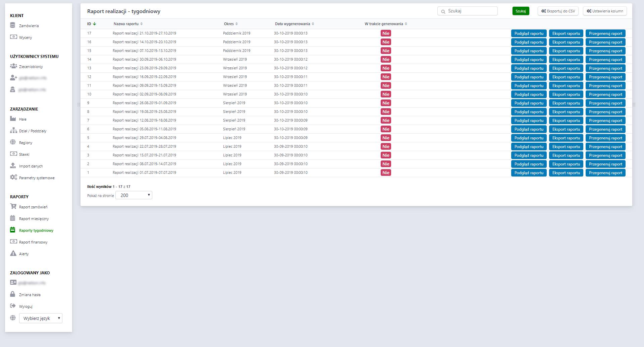644x347 pixels.
Task: Click the Eksportuj do CSV button
Action: (x=558, y=11)
